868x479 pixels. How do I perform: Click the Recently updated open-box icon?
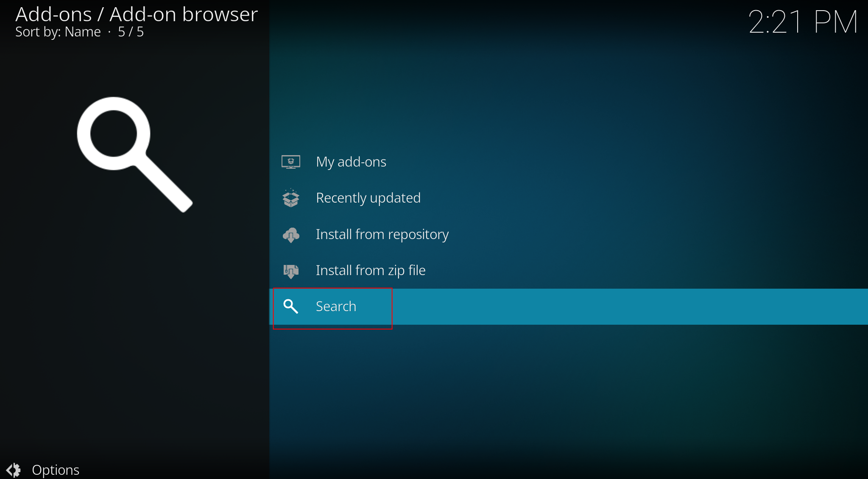[291, 198]
